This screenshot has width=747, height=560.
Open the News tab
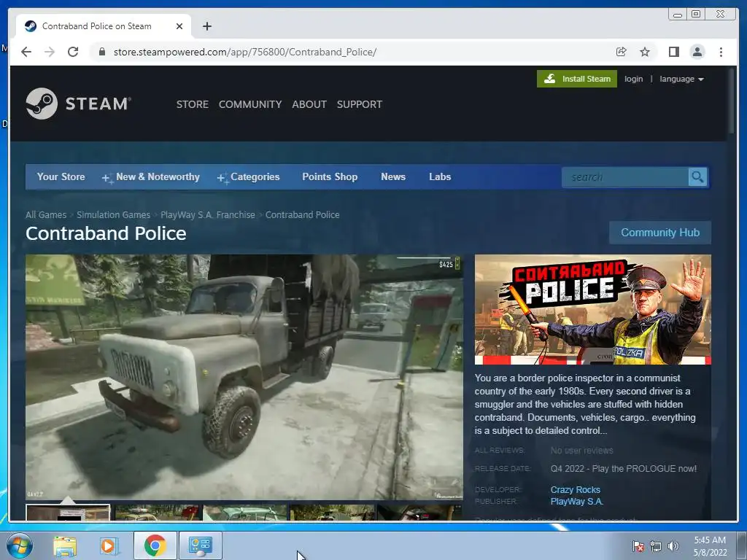[393, 176]
